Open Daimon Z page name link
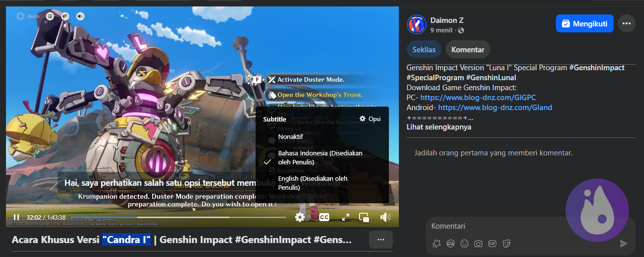Screen dimensions: 644x257 click(x=448, y=20)
